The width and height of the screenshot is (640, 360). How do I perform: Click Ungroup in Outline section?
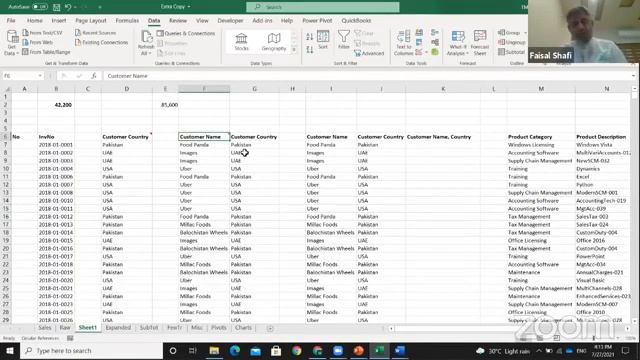512,42
